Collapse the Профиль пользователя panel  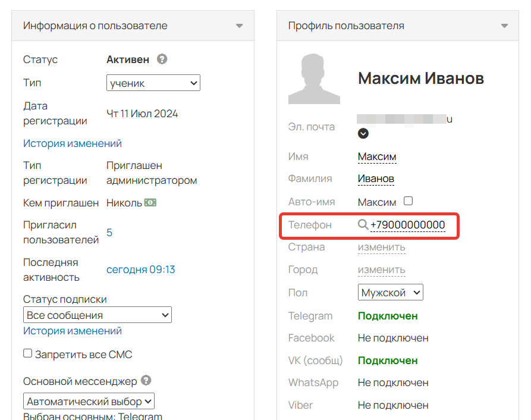504,26
